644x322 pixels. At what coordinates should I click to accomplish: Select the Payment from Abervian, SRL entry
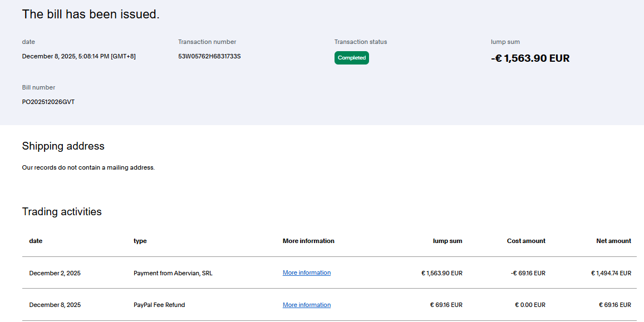coord(173,273)
